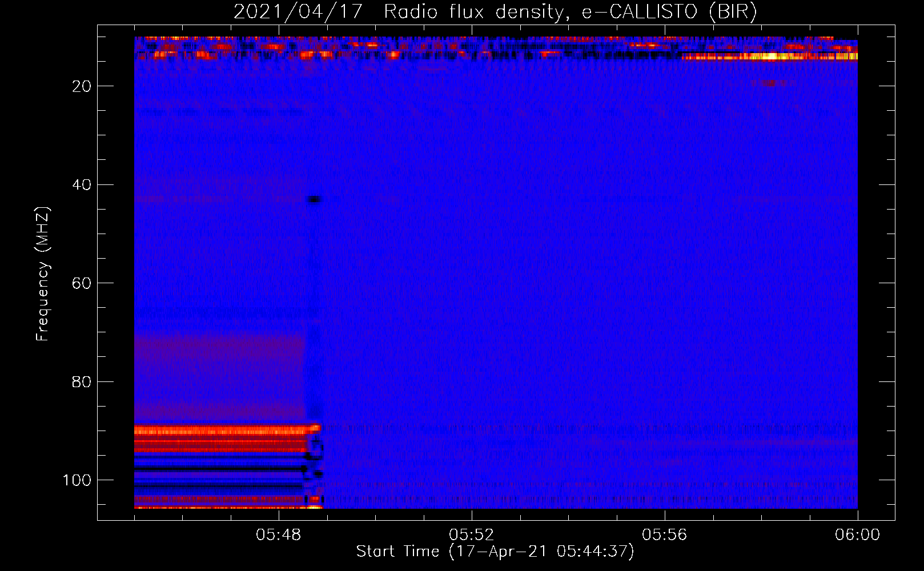Click the 40 MHz frequency tick label
Screen dimensions: 924x571
coord(82,184)
